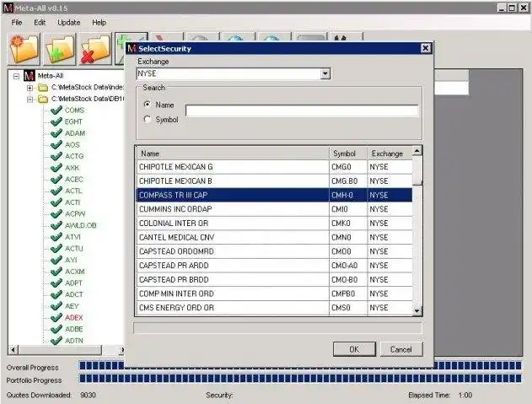The width and height of the screenshot is (532, 404).
Task: Click the MetaStock Data DB1 folder icon
Action: click(43, 99)
